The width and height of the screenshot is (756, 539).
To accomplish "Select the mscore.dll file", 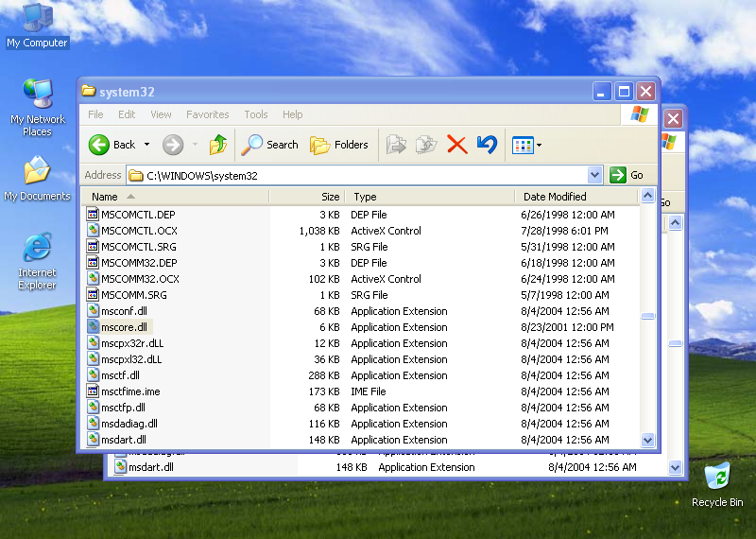I will coord(124,327).
